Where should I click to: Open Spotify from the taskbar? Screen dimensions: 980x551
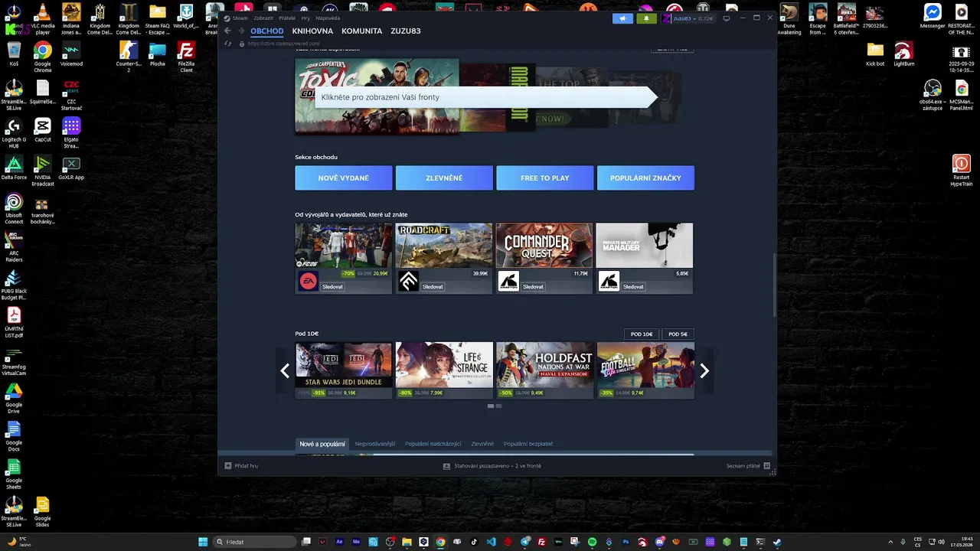tap(592, 542)
